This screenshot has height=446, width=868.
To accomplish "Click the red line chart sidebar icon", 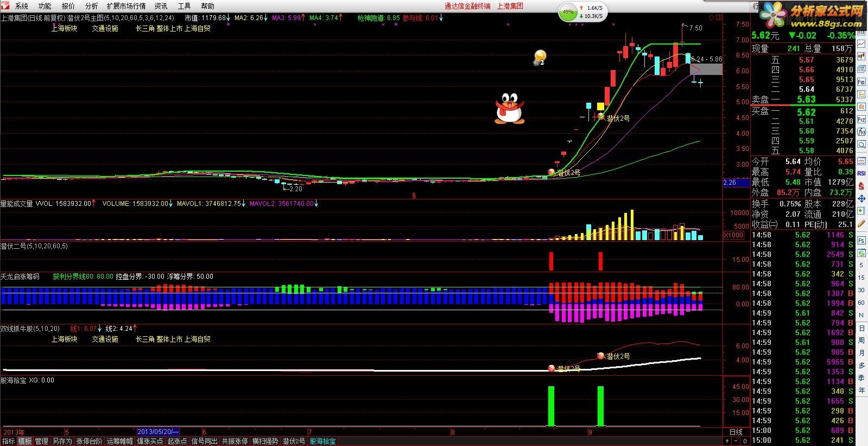I will tap(861, 43).
